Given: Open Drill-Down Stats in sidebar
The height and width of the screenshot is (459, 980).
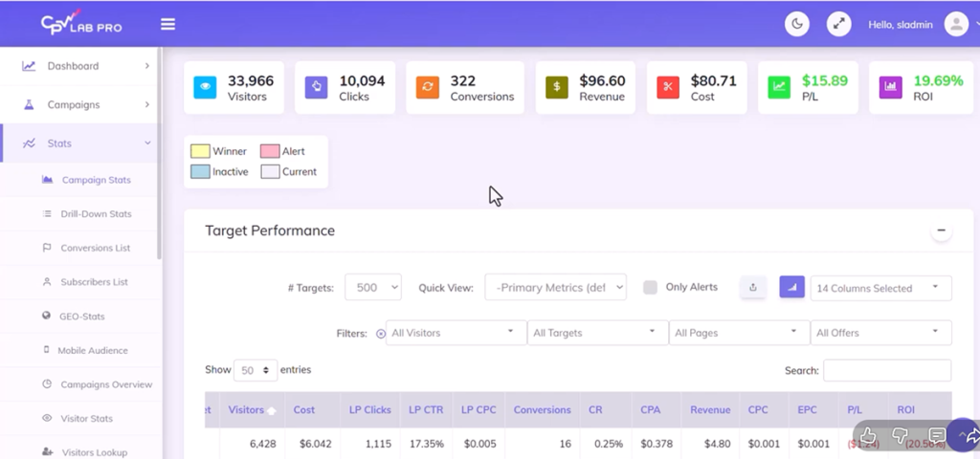Looking at the screenshot, I should [96, 214].
